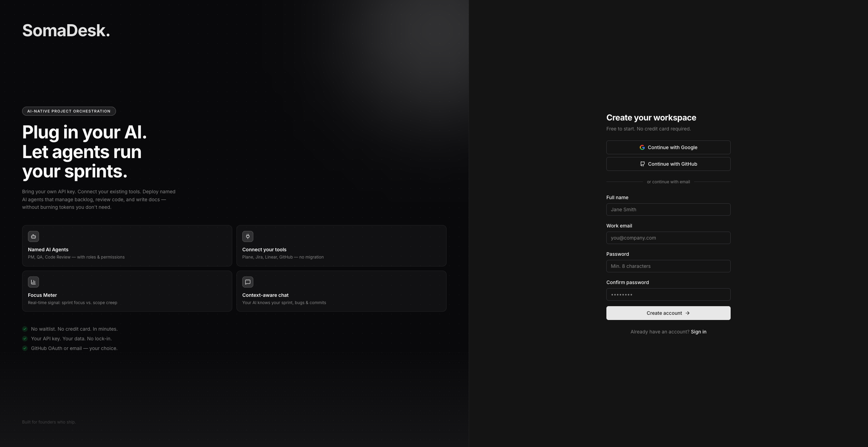Click the SomaDesk logo
The height and width of the screenshot is (447, 868).
[x=66, y=31]
